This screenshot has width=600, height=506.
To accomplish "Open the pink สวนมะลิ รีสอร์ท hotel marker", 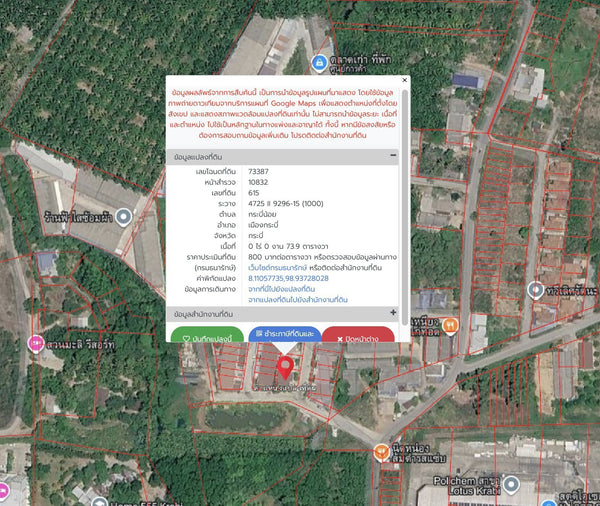I will [36, 343].
